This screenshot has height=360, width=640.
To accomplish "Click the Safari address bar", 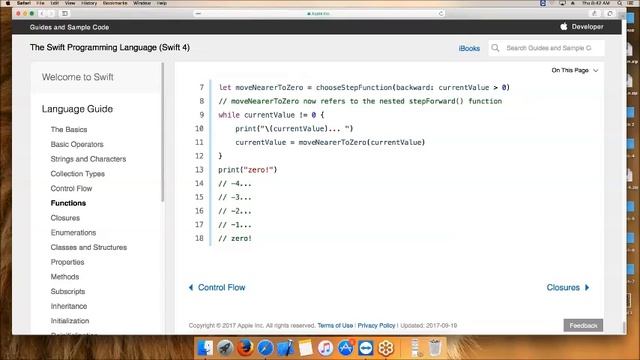I will point(319,13).
